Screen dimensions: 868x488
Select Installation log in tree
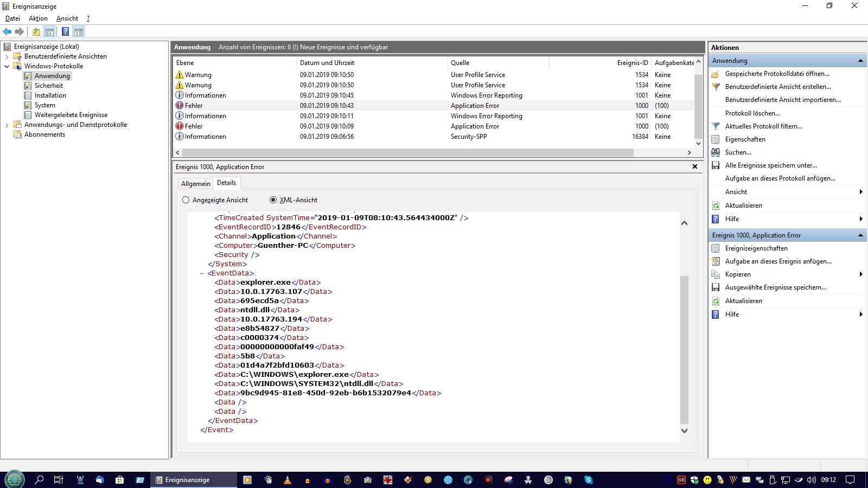[50, 95]
